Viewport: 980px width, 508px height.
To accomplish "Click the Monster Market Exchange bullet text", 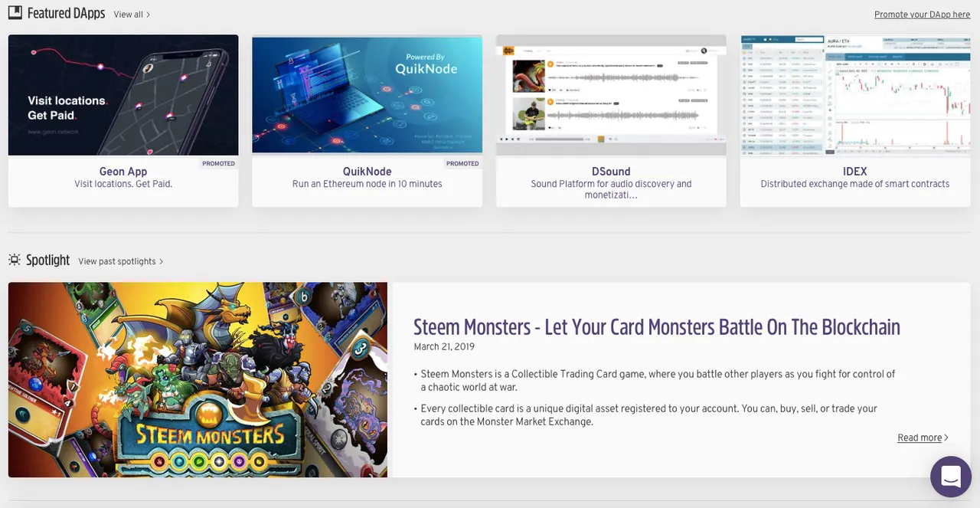I will [648, 415].
